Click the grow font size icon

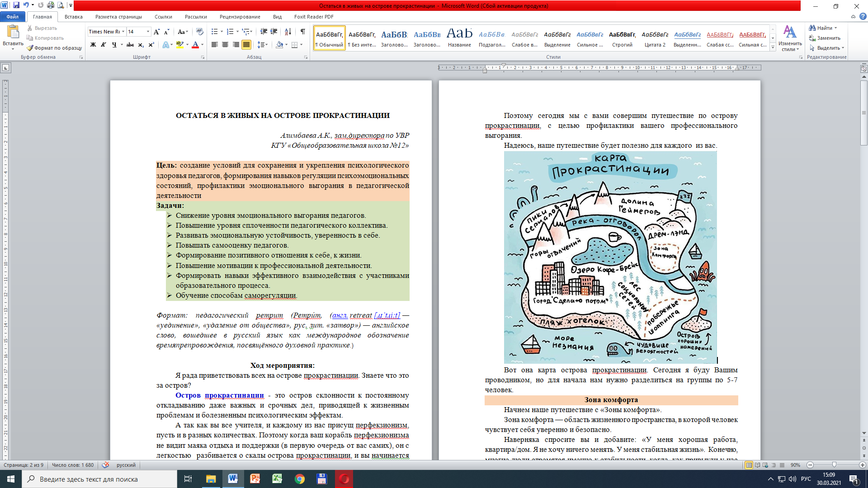click(x=156, y=32)
